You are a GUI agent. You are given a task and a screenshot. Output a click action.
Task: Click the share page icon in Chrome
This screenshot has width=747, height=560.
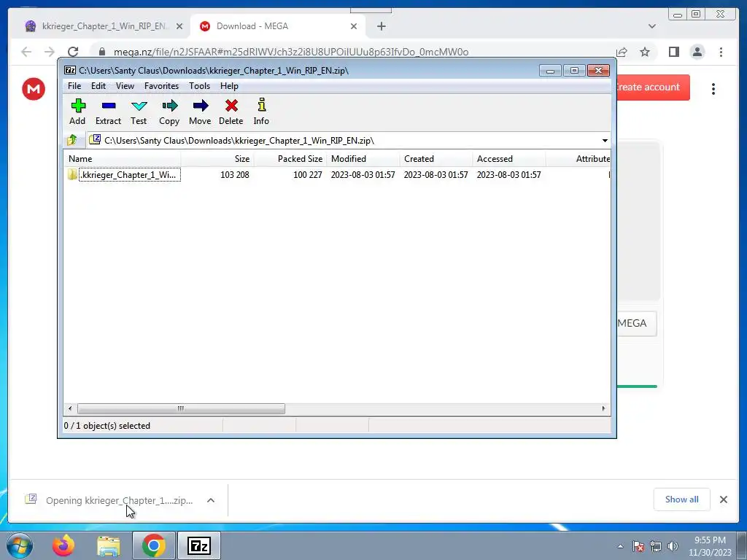click(x=622, y=52)
